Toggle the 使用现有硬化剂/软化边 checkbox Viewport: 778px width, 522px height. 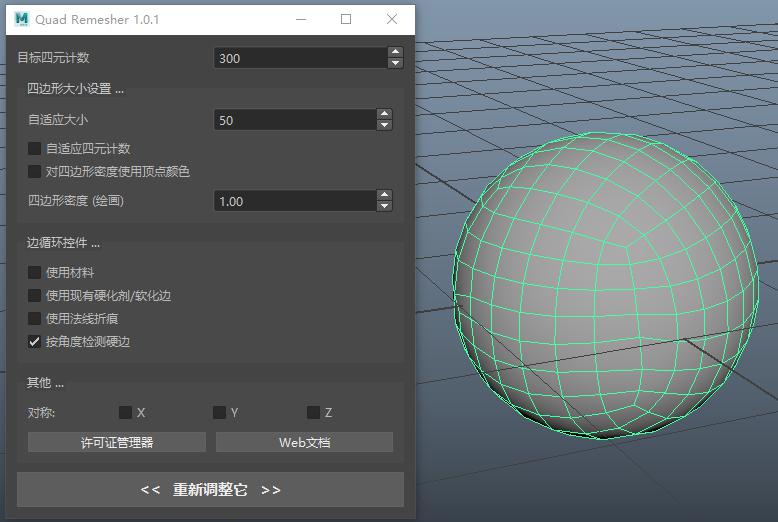tap(35, 296)
